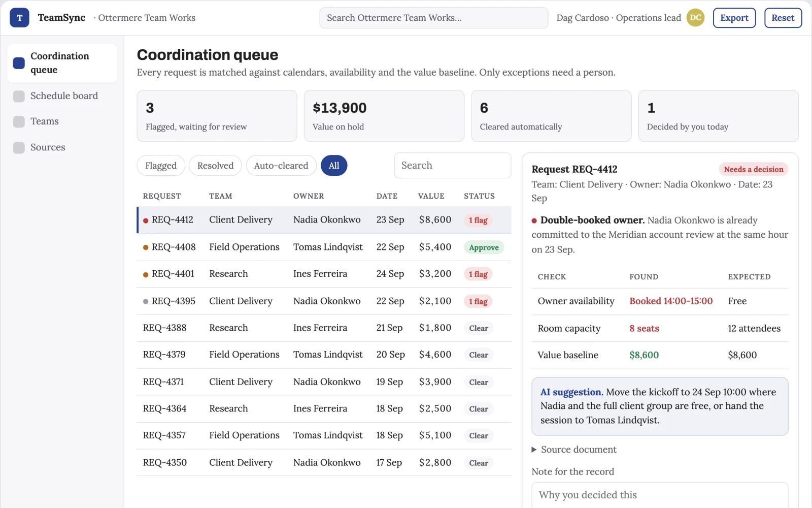This screenshot has height=508, width=812.
Task: Click the Sources sidebar icon
Action: 19,147
